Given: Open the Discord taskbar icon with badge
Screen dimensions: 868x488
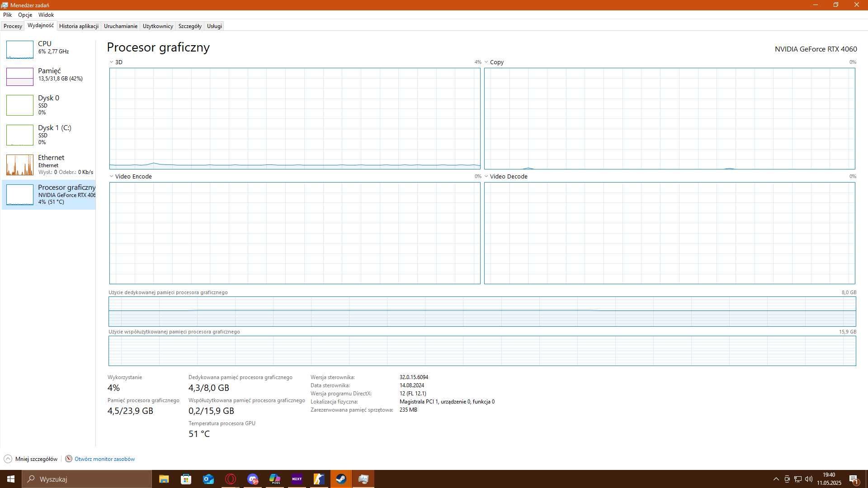Looking at the screenshot, I should tap(253, 479).
